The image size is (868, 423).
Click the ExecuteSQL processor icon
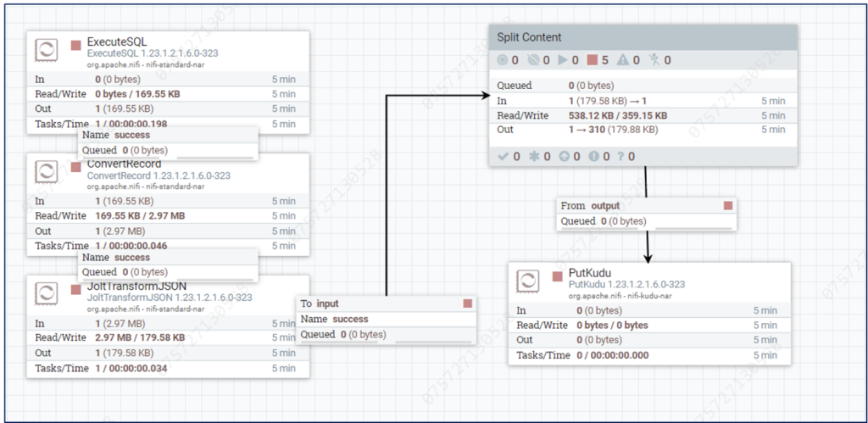[46, 50]
